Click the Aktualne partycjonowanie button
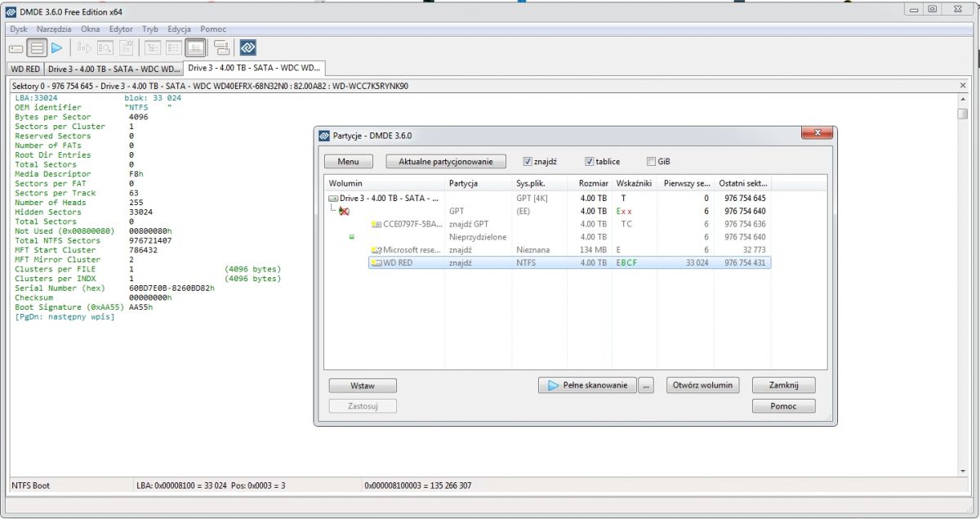This screenshot has width=980, height=519. (x=446, y=162)
